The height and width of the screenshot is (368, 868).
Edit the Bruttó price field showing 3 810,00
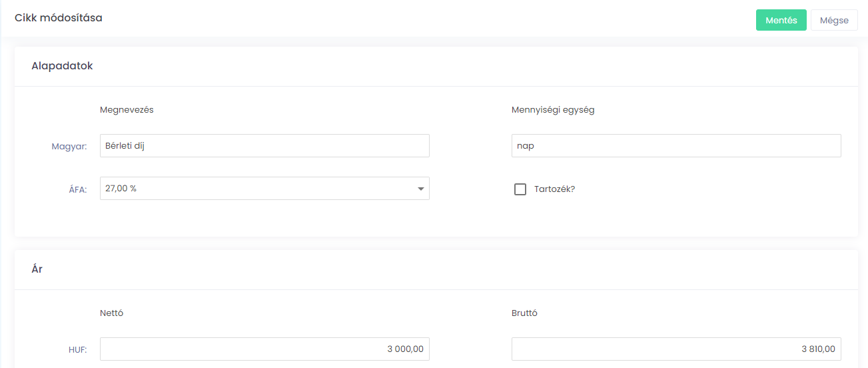pyautogui.click(x=676, y=349)
